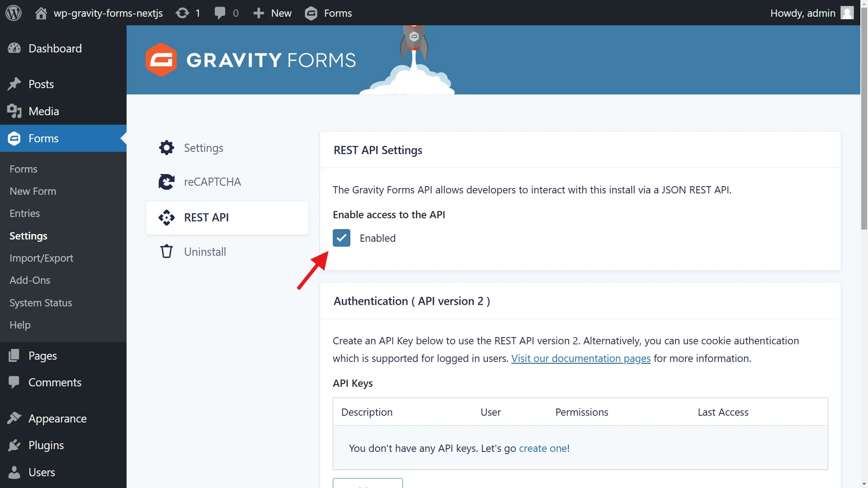The width and height of the screenshot is (868, 488).
Task: Click the User column header
Action: [491, 412]
